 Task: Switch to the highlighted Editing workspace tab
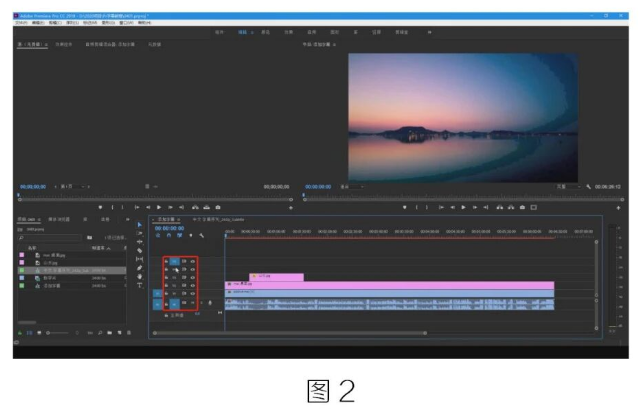pyautogui.click(x=242, y=32)
